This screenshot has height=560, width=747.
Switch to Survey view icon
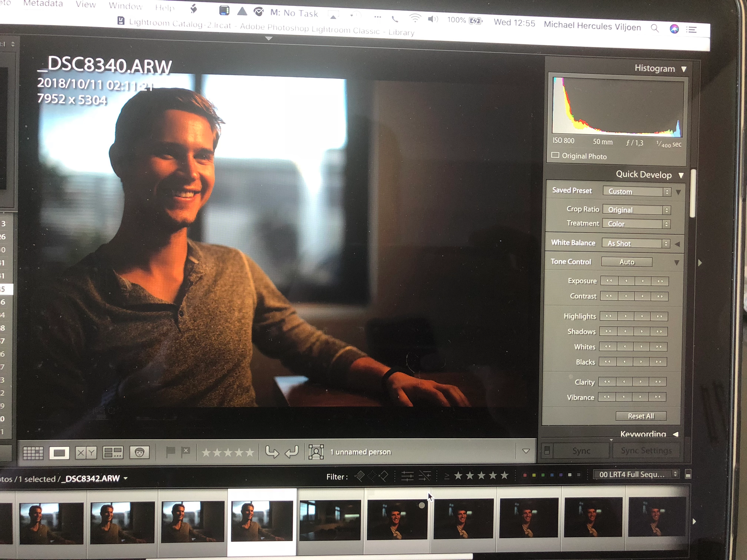[x=113, y=452]
